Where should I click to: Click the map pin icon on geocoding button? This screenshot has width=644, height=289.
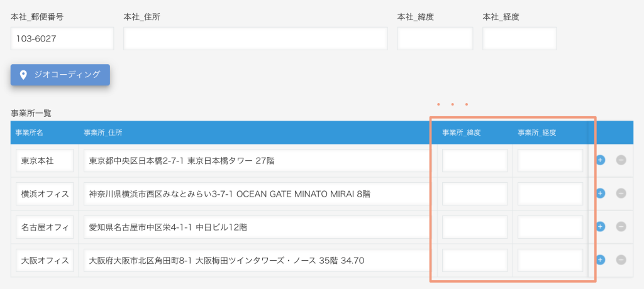click(23, 75)
